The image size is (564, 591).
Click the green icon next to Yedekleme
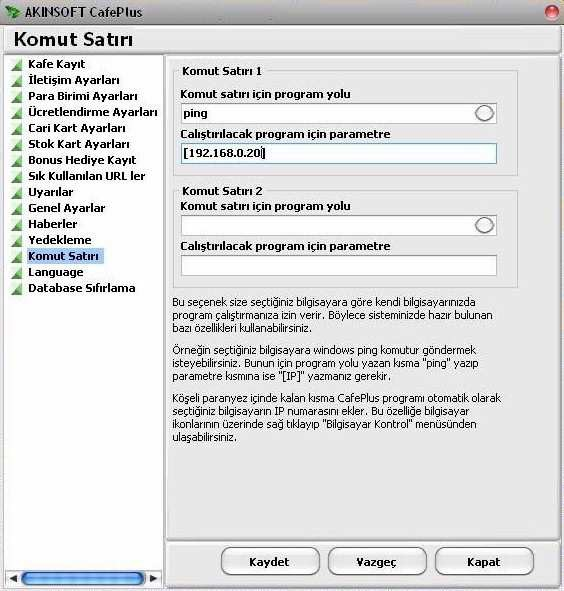click(x=17, y=241)
